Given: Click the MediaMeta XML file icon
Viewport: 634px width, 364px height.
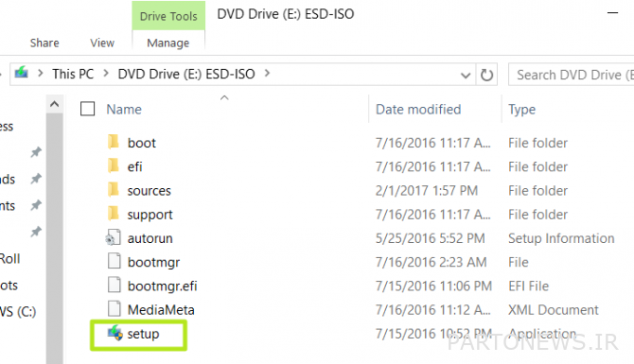Looking at the screenshot, I should 114,309.
